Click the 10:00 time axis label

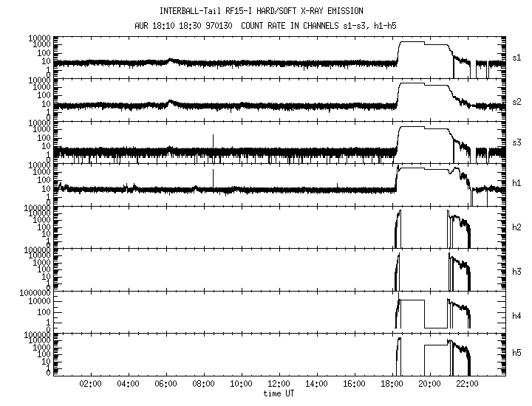[x=241, y=384]
